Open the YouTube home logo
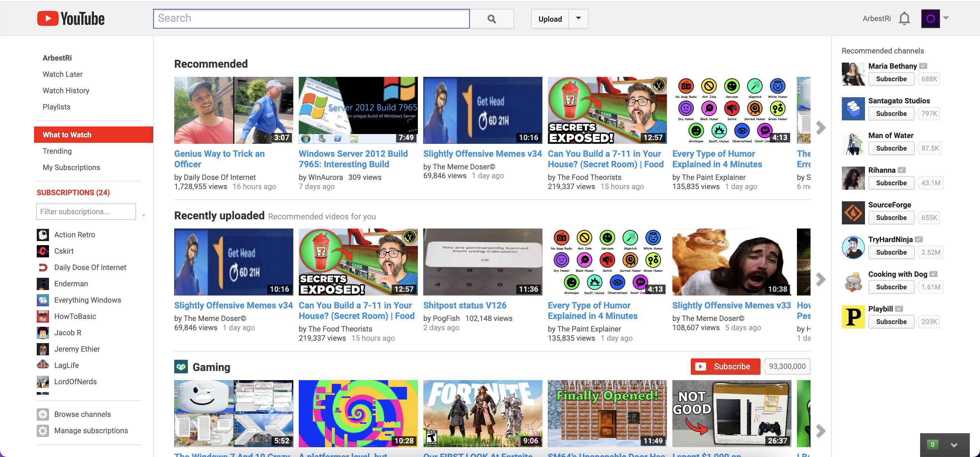The width and height of the screenshot is (980, 457). [x=71, y=19]
